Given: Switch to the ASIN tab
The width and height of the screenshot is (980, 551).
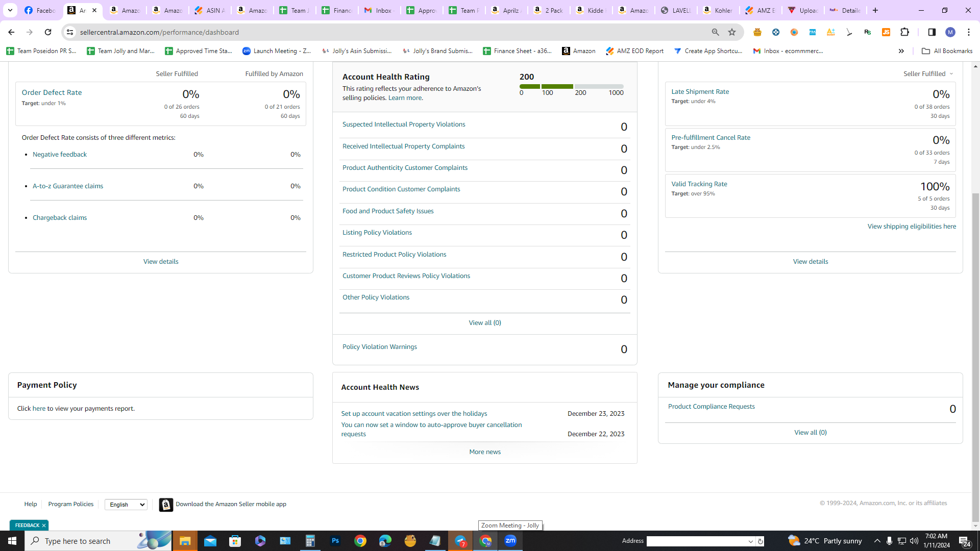Looking at the screenshot, I should pos(210,10).
